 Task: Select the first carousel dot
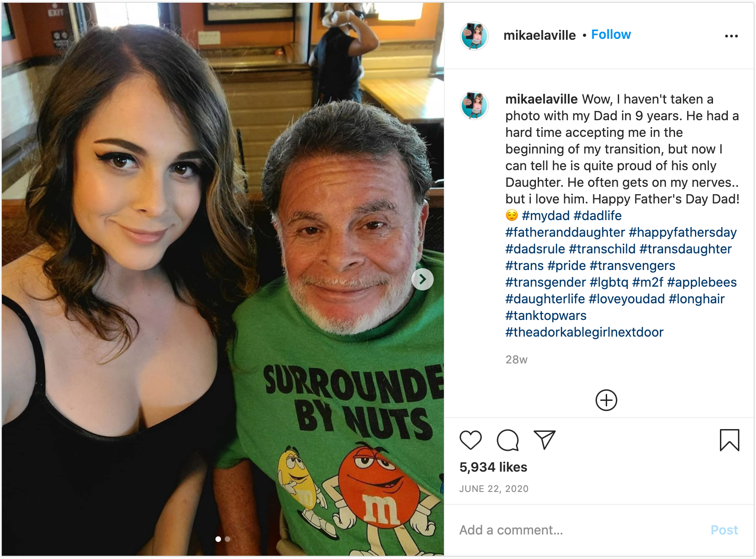pyautogui.click(x=218, y=539)
